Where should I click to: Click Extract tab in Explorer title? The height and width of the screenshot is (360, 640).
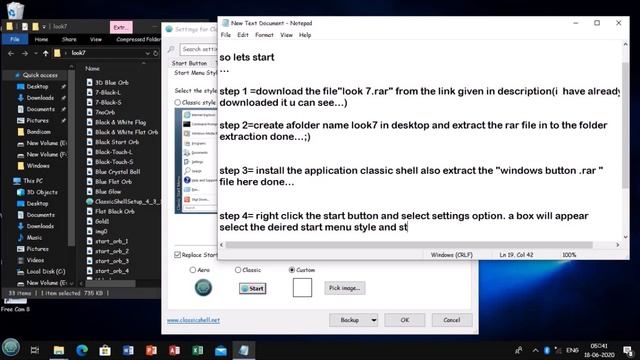121,27
